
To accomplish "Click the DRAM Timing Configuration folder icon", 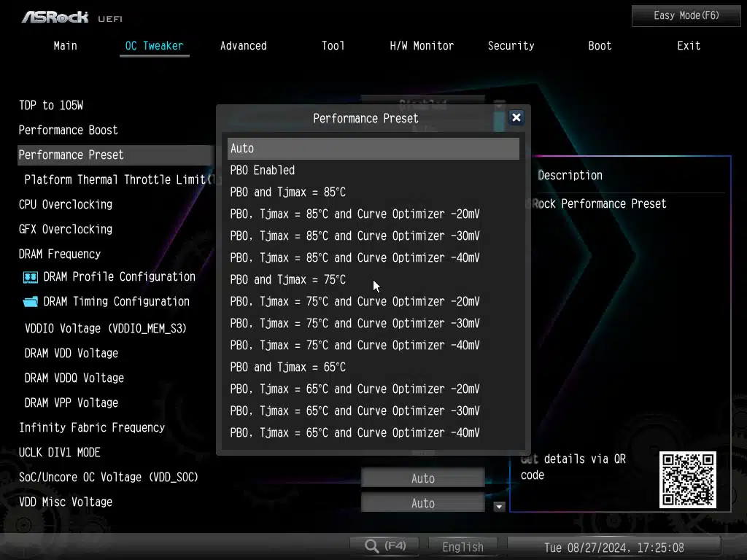I will (31, 302).
